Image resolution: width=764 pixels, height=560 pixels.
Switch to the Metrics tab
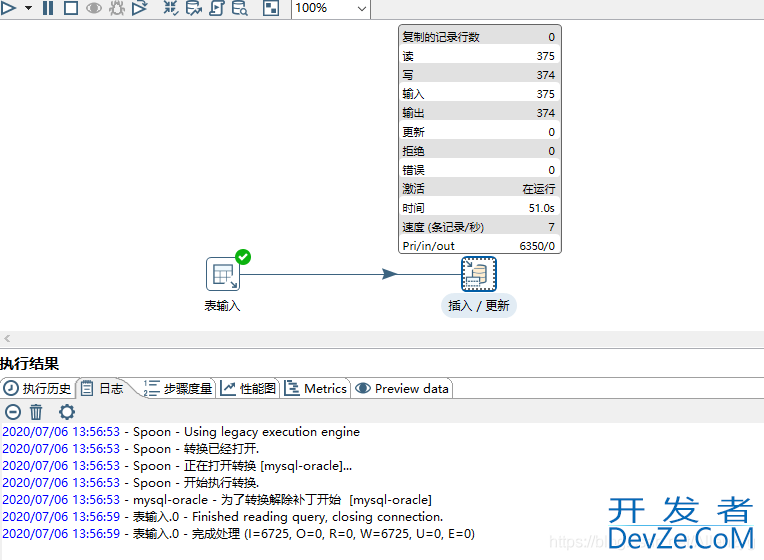[315, 388]
